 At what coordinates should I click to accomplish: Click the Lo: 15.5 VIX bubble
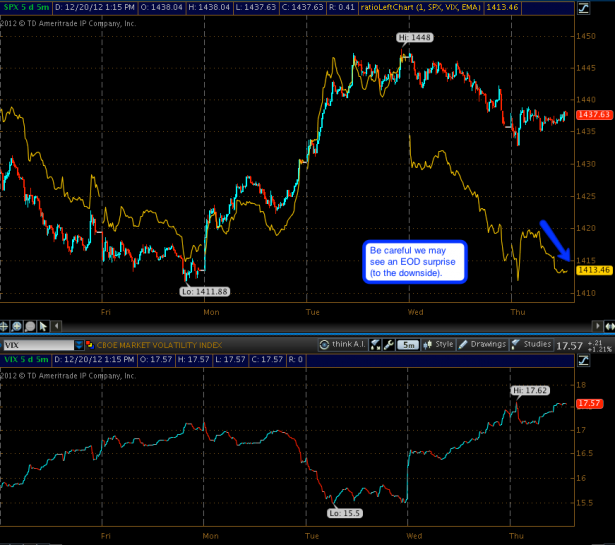[345, 513]
